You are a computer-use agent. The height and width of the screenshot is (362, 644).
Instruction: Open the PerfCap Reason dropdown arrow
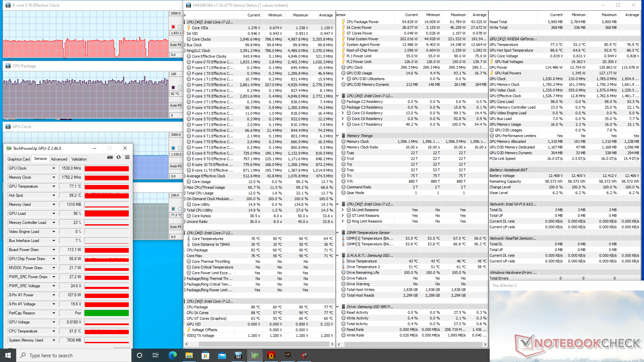click(x=54, y=313)
